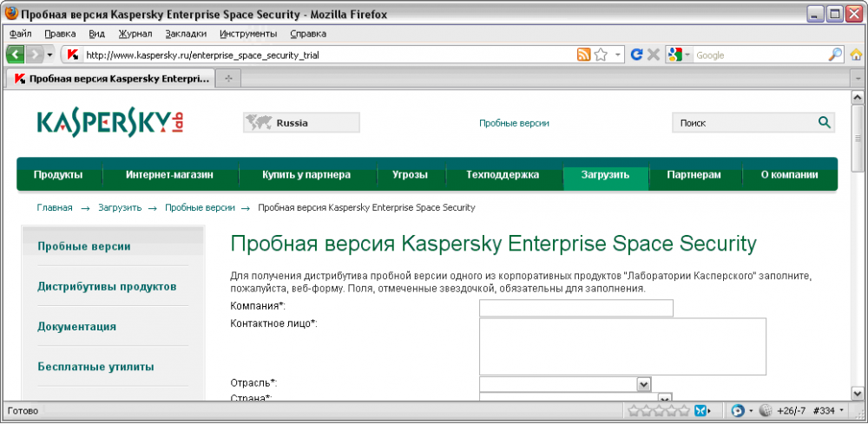The width and height of the screenshot is (868, 424).
Task: Click the Загрузить breadcrumb link
Action: pyautogui.click(x=120, y=208)
